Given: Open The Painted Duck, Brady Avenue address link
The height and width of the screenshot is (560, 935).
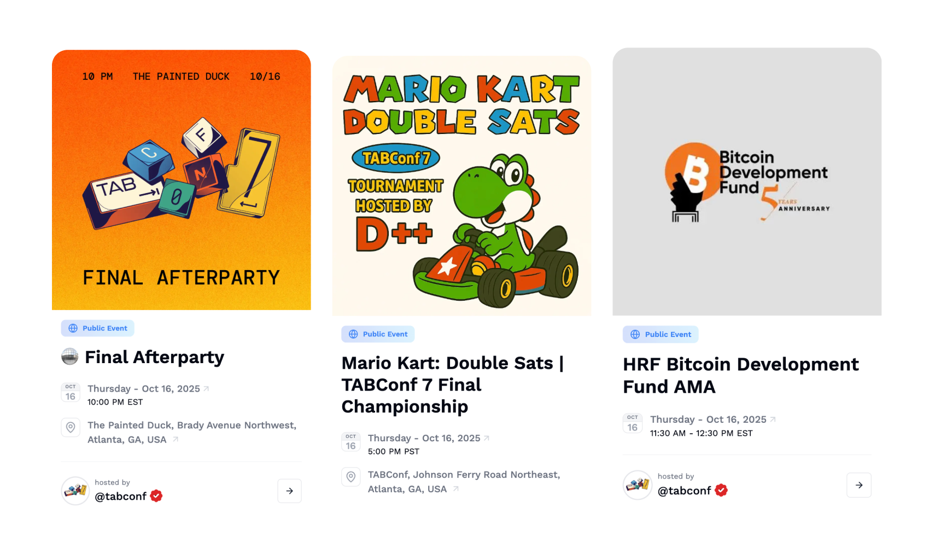Looking at the screenshot, I should coord(192,432).
